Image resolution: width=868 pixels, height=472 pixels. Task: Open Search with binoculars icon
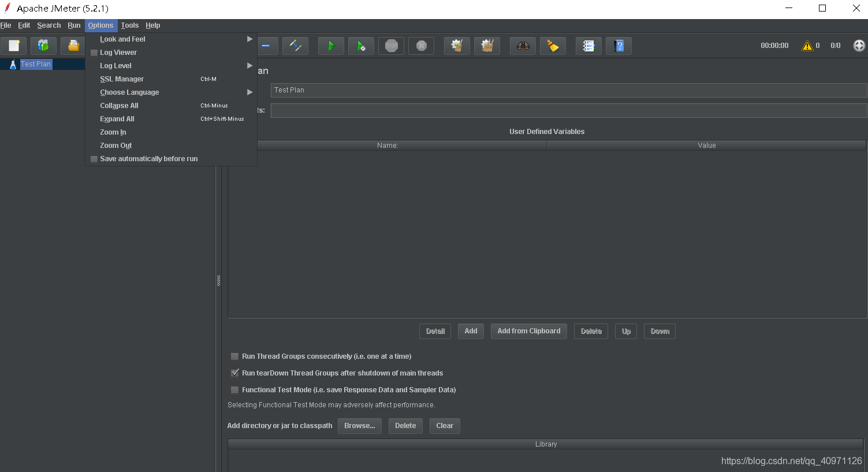tap(523, 46)
